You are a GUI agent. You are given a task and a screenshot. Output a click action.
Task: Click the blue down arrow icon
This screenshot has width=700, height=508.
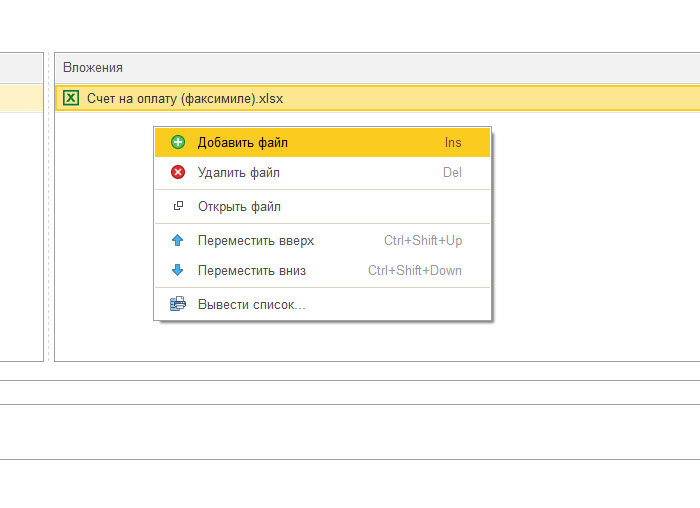[x=178, y=270]
